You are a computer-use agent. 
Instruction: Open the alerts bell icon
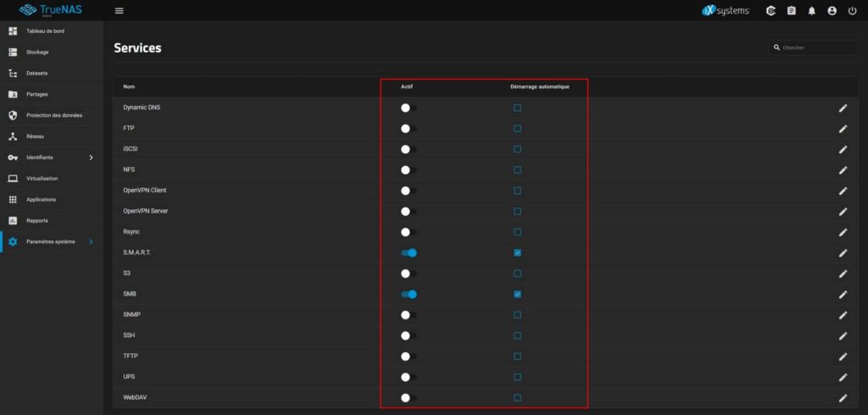point(811,10)
